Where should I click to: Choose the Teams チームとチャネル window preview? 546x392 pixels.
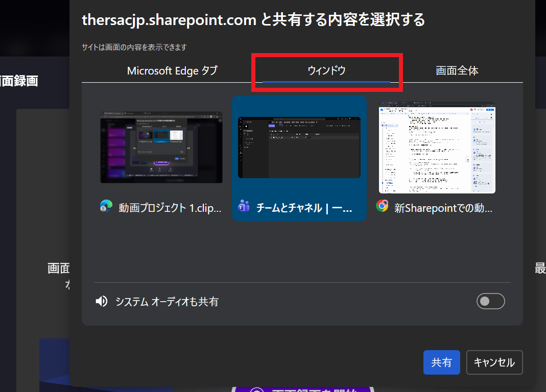tap(299, 148)
